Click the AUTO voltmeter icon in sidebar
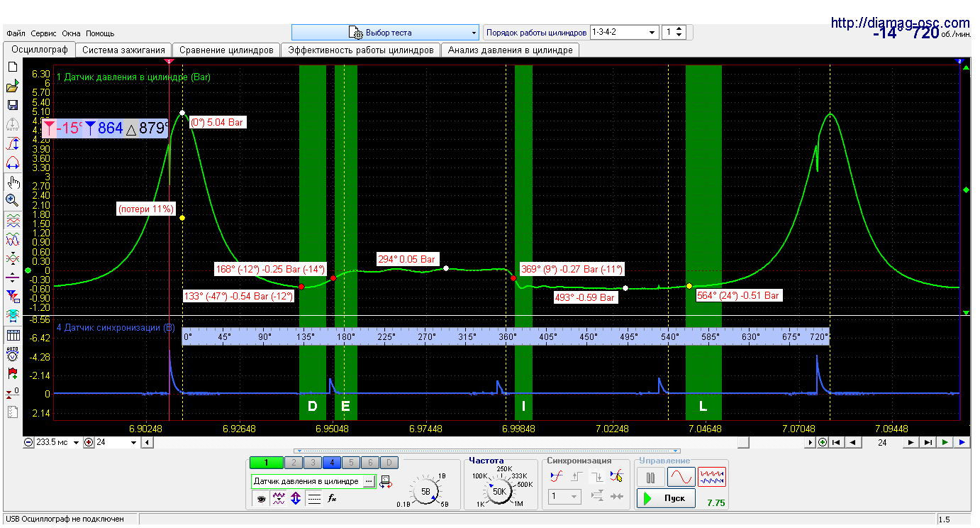 click(12, 353)
